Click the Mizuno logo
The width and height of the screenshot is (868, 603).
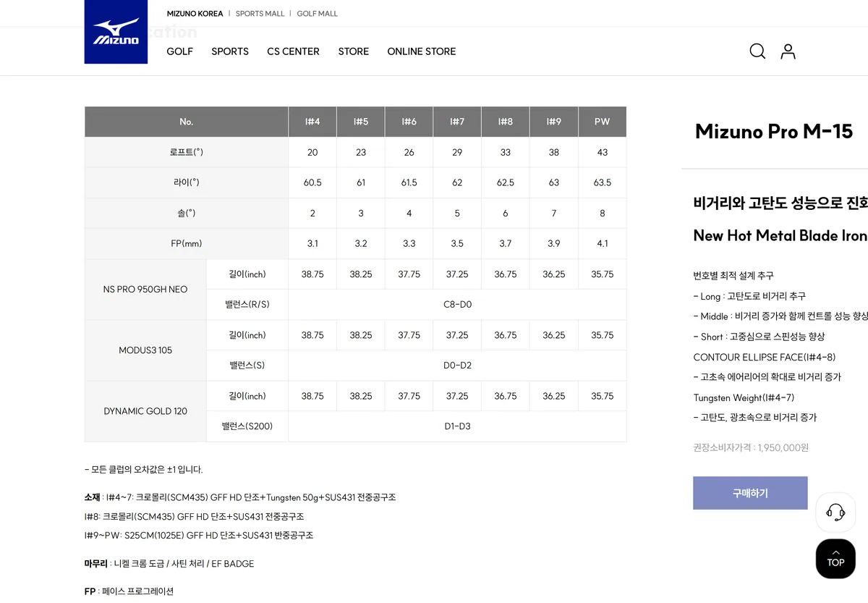(116, 32)
